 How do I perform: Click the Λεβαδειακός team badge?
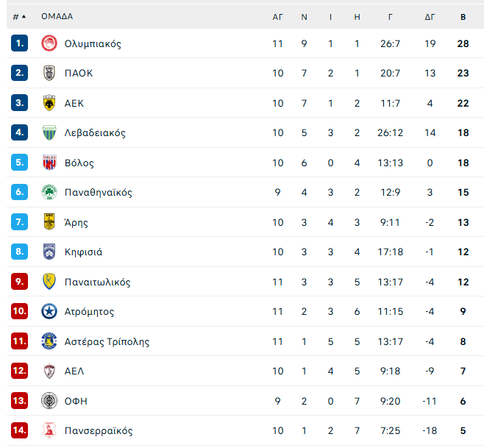tap(49, 133)
